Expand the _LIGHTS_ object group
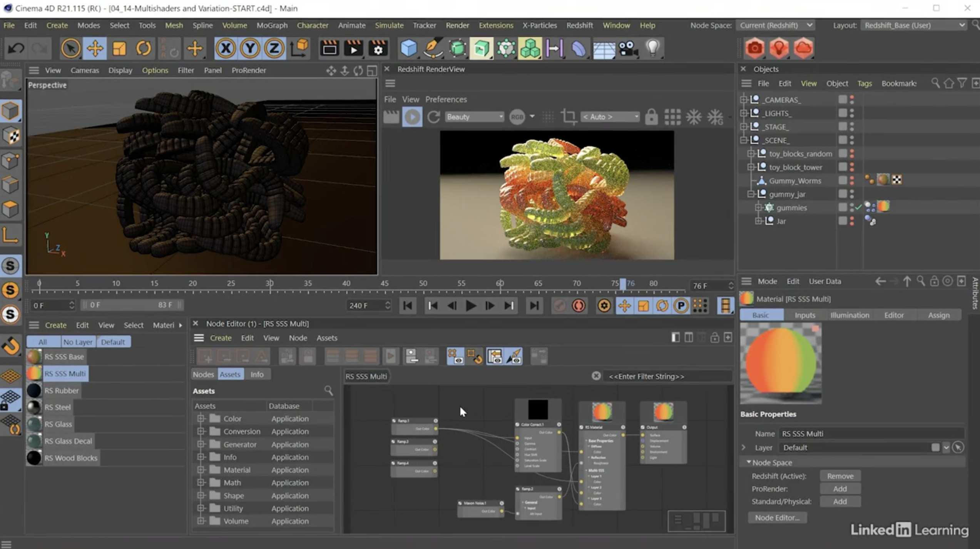The height and width of the screenshot is (549, 980). (x=744, y=113)
